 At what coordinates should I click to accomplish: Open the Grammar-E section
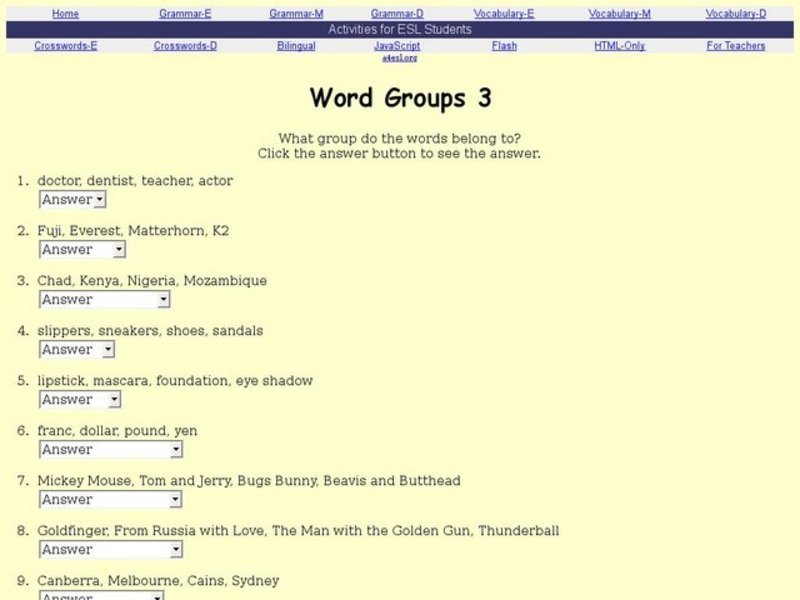(183, 13)
